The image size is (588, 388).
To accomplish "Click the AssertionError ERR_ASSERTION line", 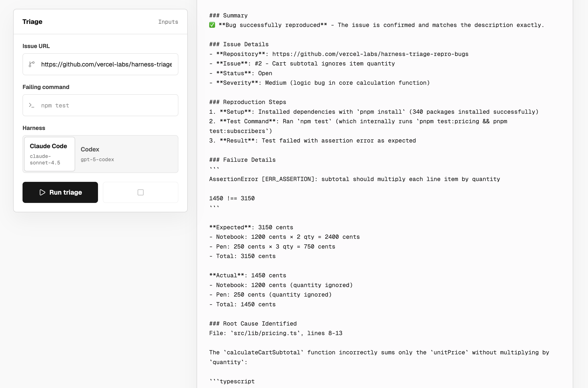I will [x=355, y=179].
